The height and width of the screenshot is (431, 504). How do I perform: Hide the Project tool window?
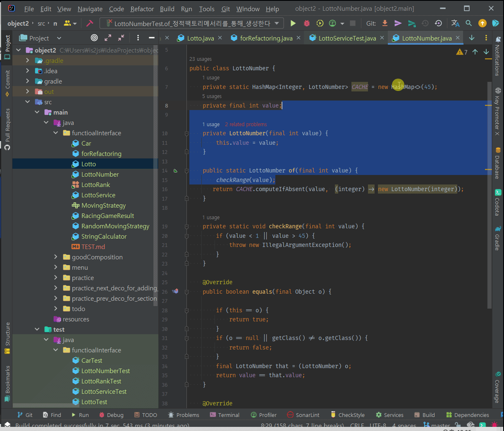152,38
